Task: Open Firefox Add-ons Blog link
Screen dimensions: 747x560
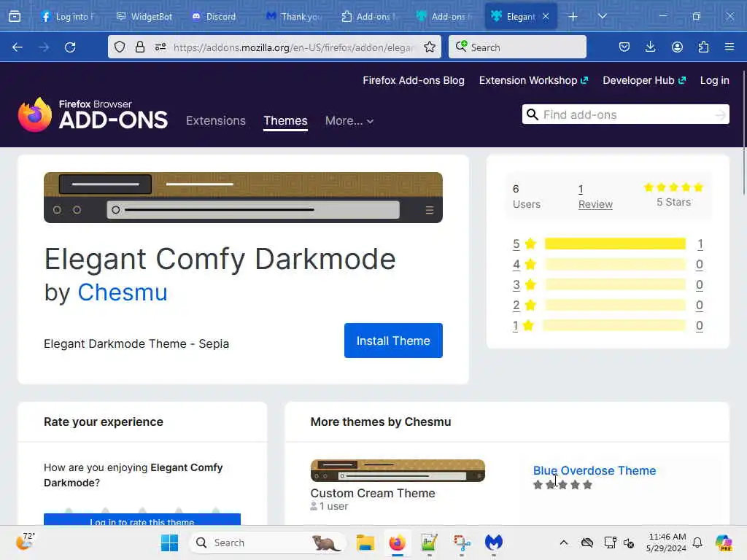Action: [x=414, y=80]
